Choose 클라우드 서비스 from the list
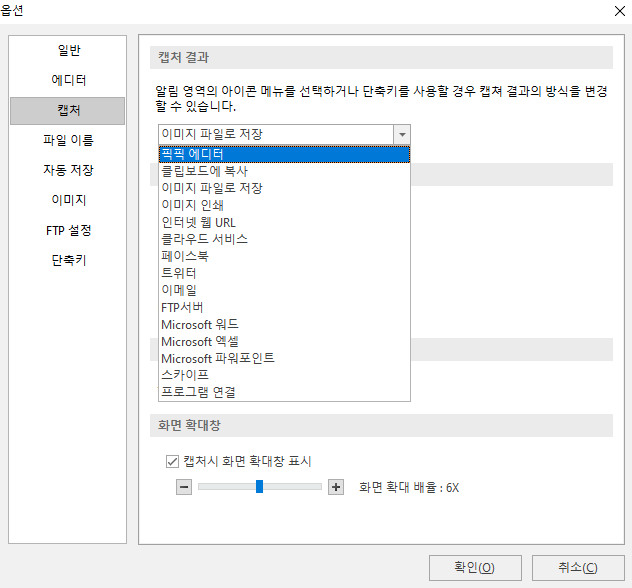This screenshot has height=588, width=632. click(285, 239)
